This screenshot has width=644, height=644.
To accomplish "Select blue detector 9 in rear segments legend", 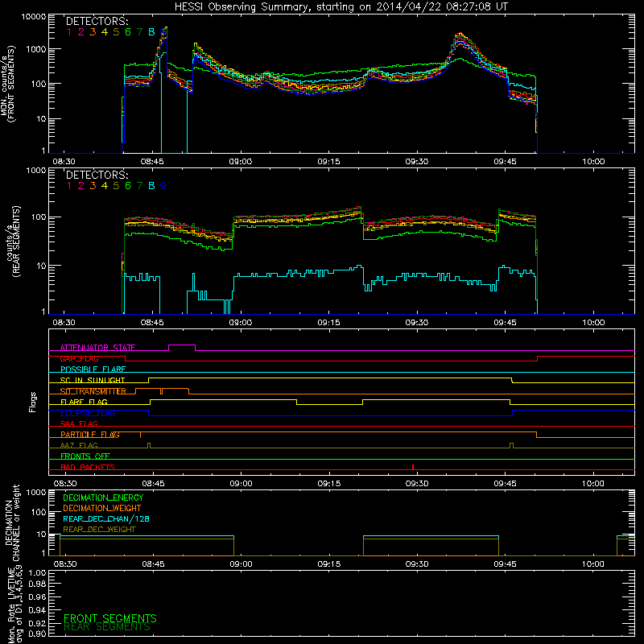I will click(163, 186).
